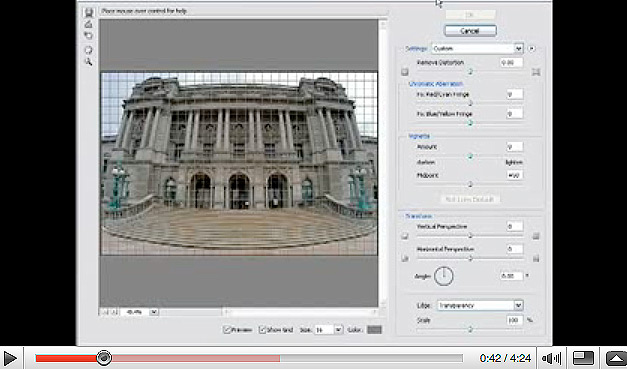Viewport: 627px width, 369px height.
Task: Click right icon of Horizontal Perspective slider
Action: 536,259
